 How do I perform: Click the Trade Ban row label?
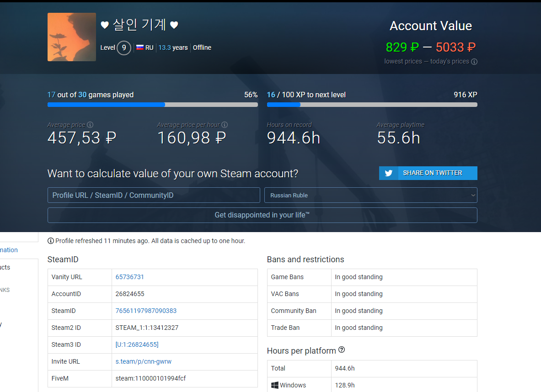pos(285,328)
